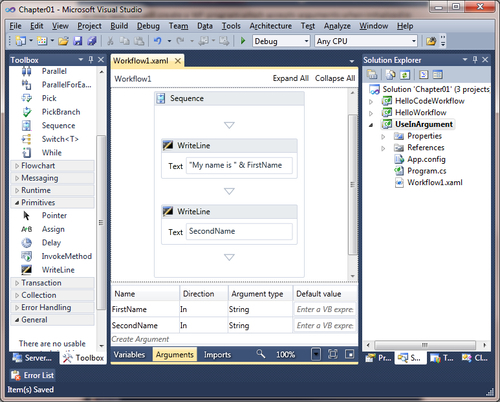Viewport: 500px width, 402px height.
Task: Click the Open File toolbar icon
Action: [63, 41]
